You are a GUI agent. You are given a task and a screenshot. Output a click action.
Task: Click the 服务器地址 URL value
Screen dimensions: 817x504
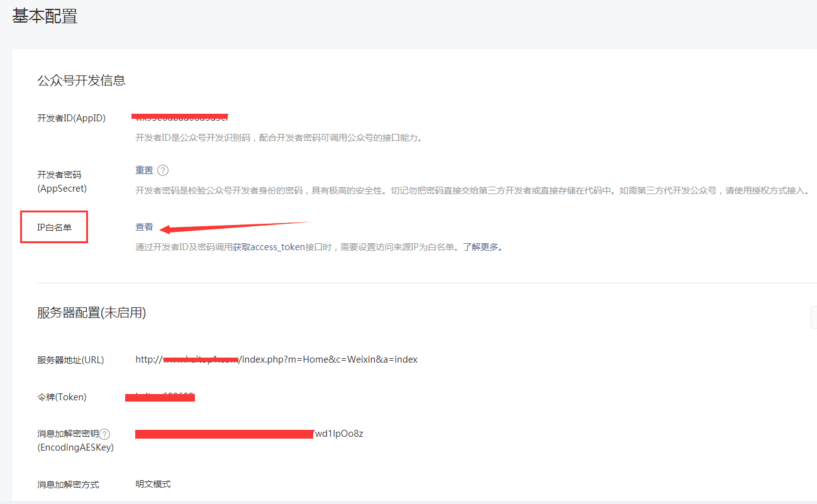(276, 359)
